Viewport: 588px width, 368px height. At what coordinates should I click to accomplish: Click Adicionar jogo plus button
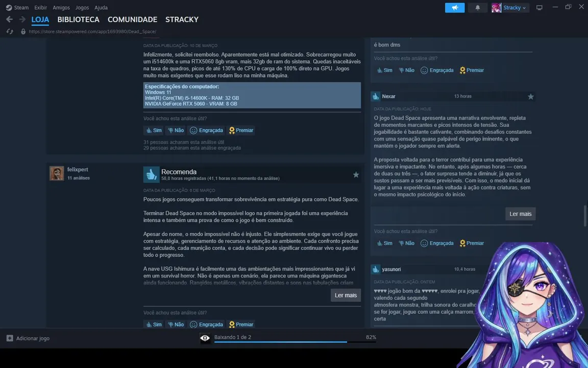10,338
